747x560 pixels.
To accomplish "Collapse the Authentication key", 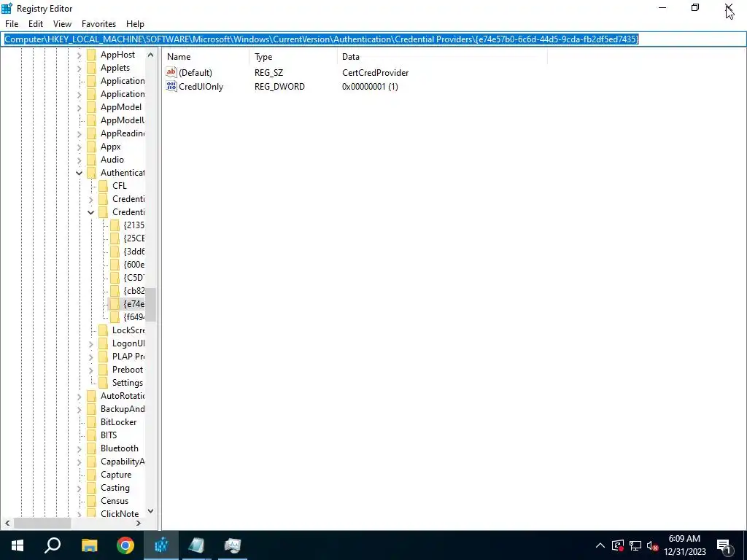I will coord(79,174).
